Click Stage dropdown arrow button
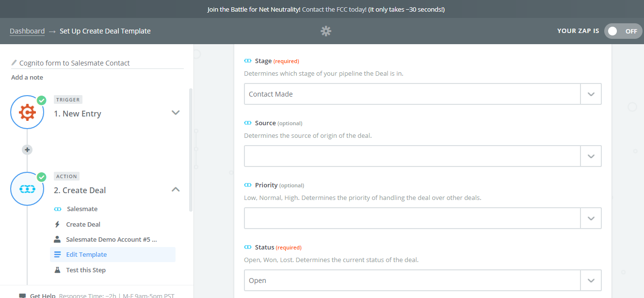 591,94
